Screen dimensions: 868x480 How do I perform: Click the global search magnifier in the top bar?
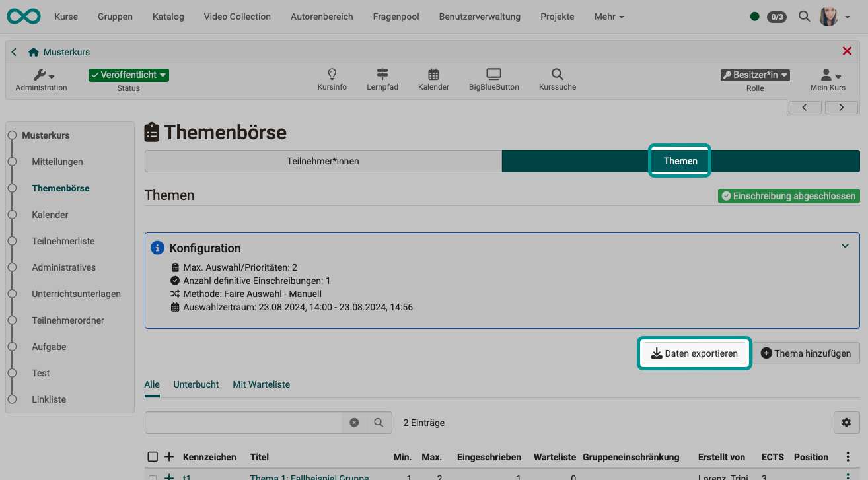tap(804, 16)
